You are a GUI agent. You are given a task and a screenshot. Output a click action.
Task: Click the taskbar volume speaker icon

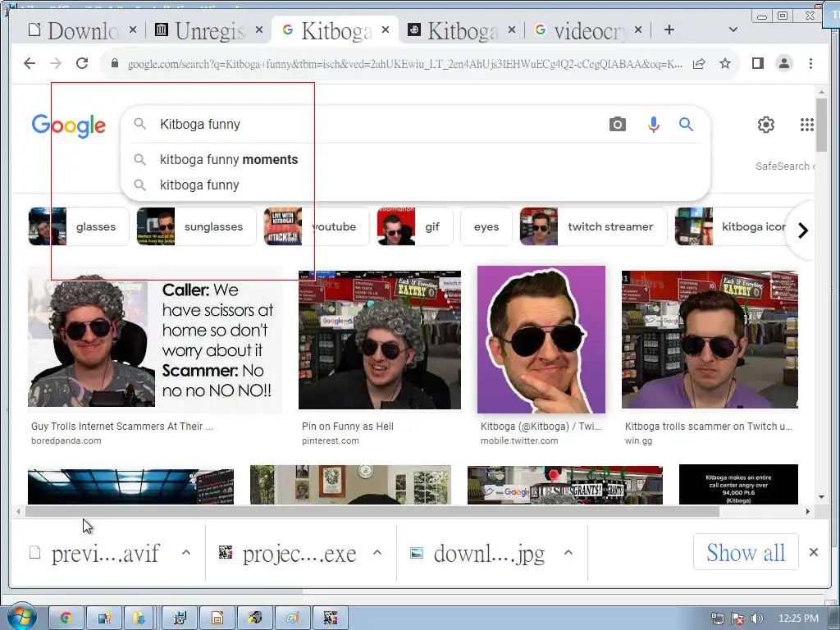(757, 619)
